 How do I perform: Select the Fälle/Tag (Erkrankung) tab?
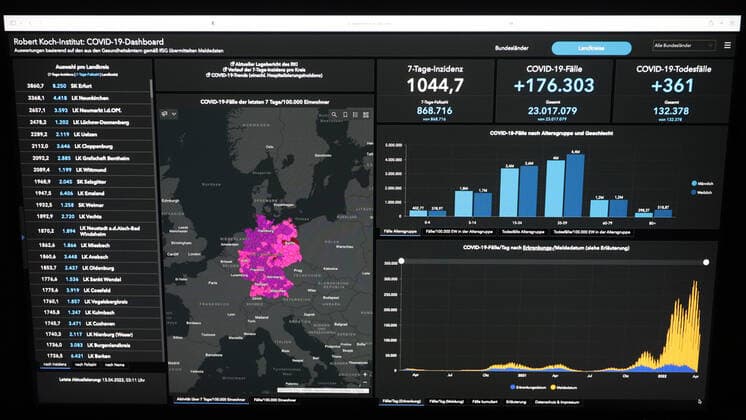(401, 401)
